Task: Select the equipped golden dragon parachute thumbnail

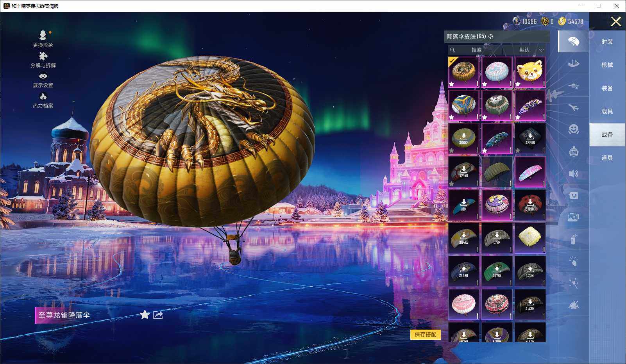Action: pos(464,72)
